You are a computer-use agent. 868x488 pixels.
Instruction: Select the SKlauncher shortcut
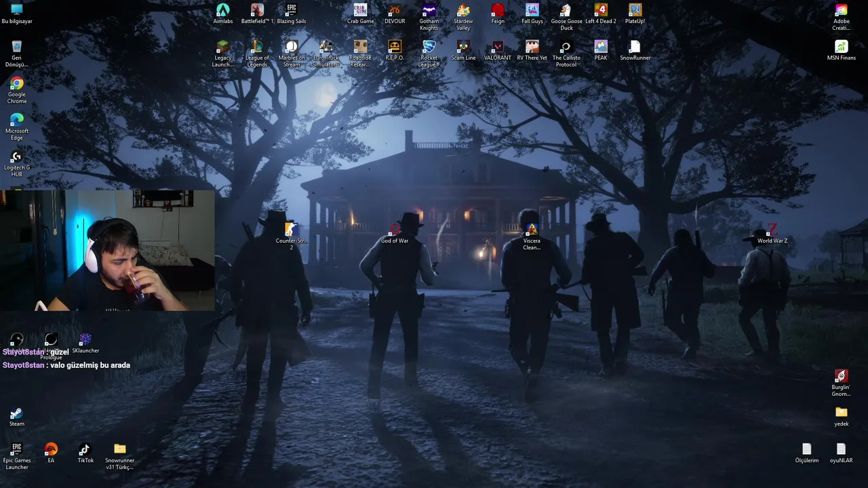[85, 343]
